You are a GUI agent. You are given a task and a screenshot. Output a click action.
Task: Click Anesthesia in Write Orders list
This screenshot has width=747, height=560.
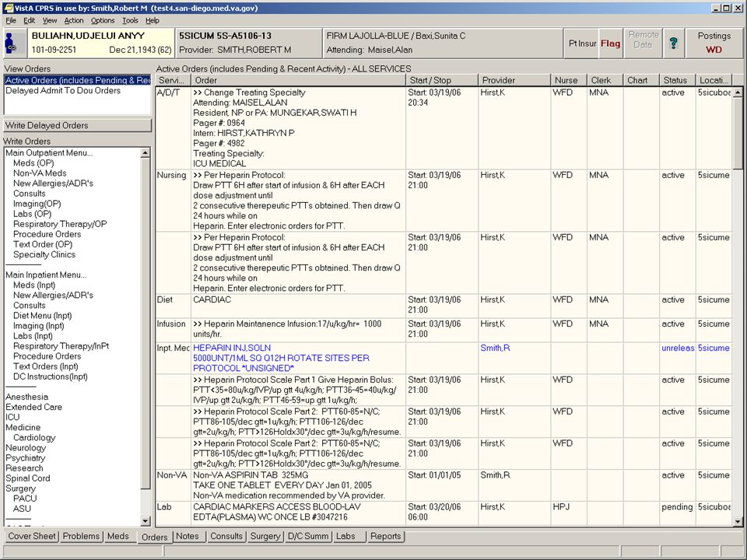click(x=26, y=397)
